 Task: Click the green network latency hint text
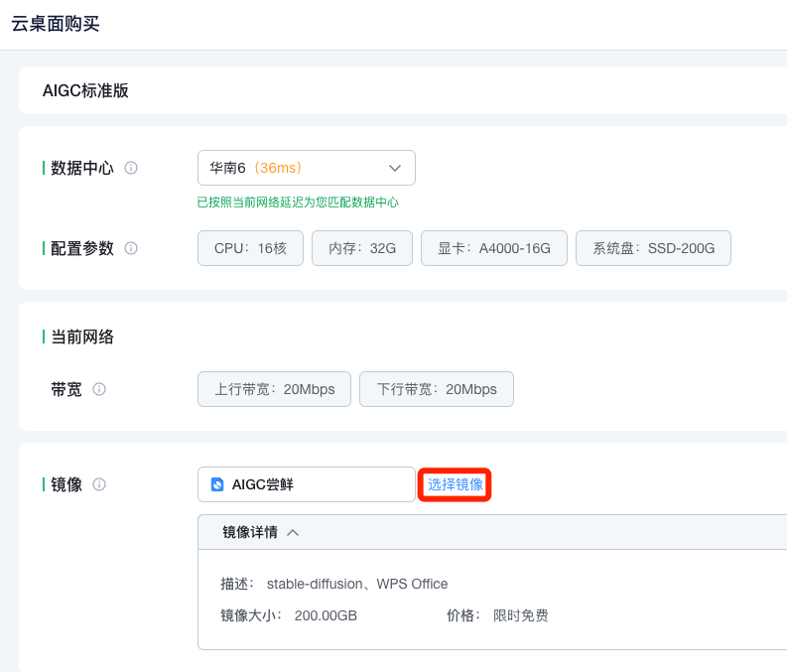tap(298, 202)
